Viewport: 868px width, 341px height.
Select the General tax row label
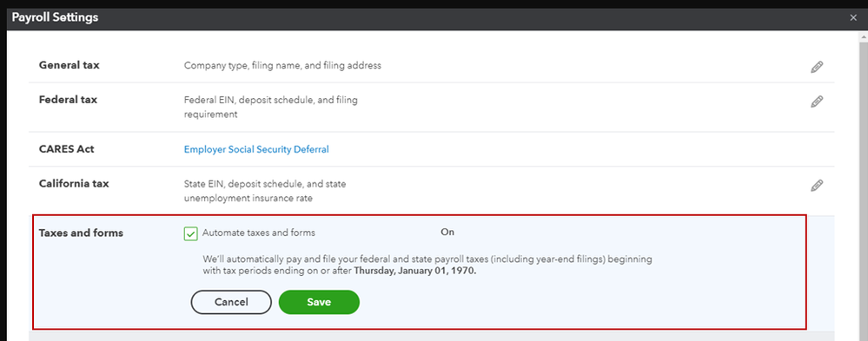70,65
